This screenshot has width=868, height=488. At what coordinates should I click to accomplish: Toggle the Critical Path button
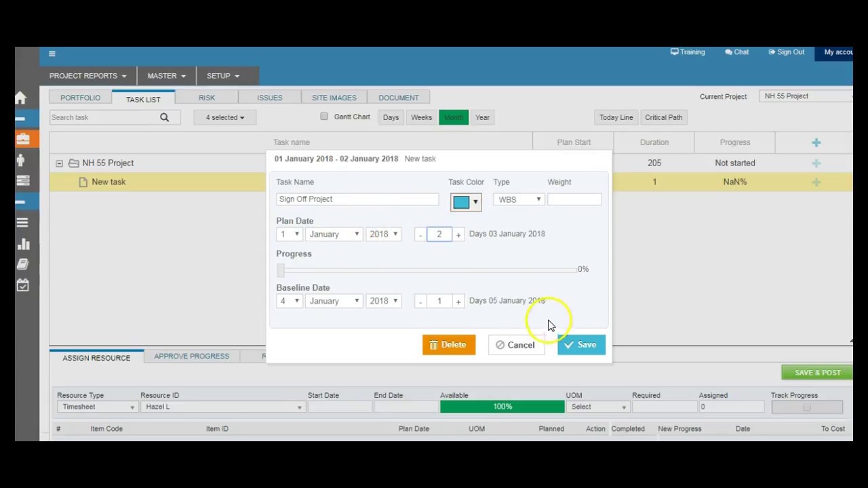click(x=664, y=117)
